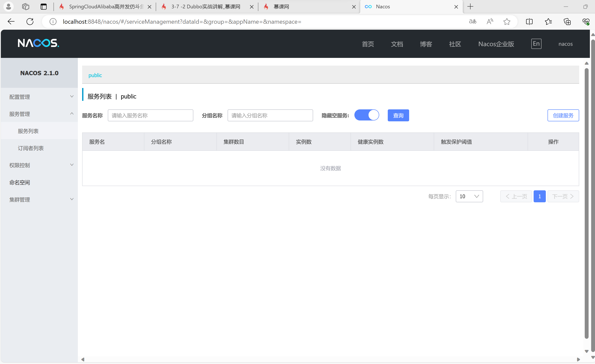Add this page to favorites via the star
This screenshot has width=595, height=364.
pyautogui.click(x=507, y=22)
